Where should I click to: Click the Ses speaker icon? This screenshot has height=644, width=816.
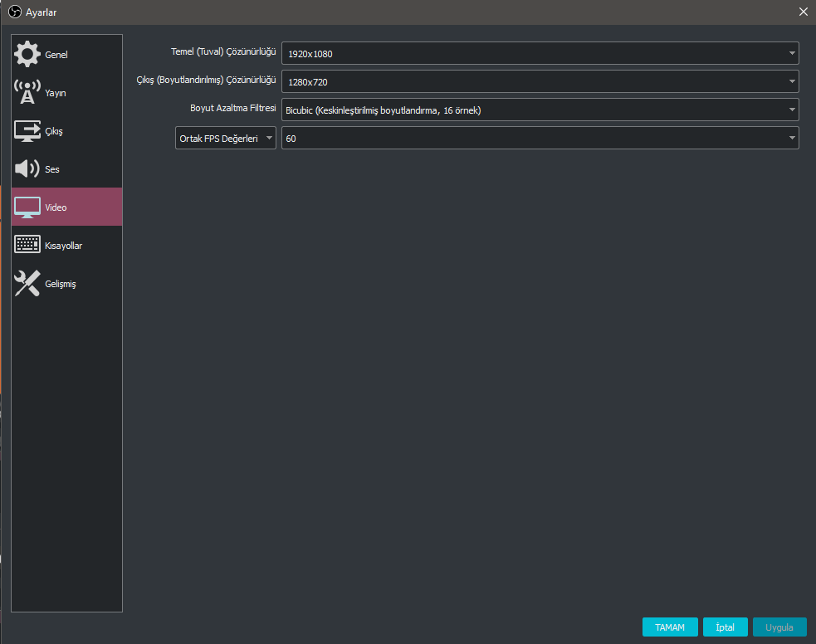tap(27, 168)
